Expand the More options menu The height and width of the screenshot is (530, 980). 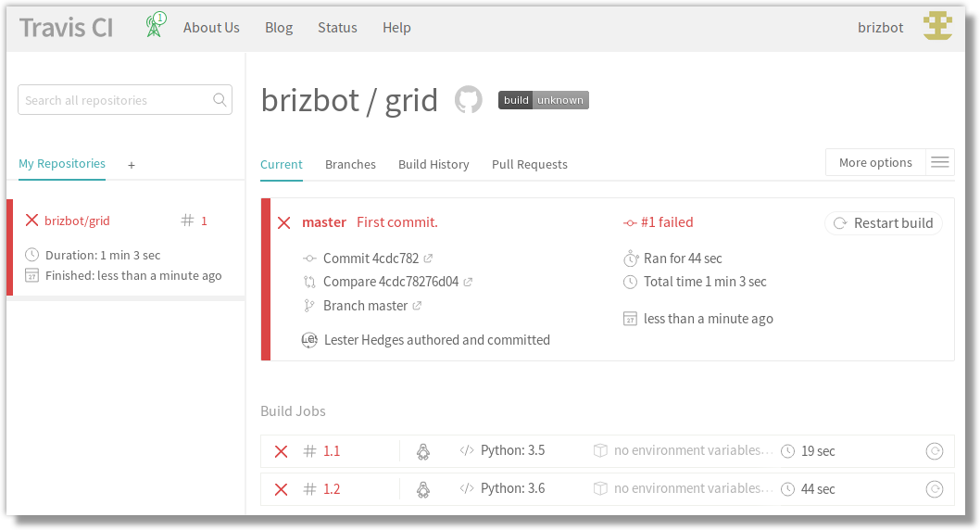pos(875,162)
